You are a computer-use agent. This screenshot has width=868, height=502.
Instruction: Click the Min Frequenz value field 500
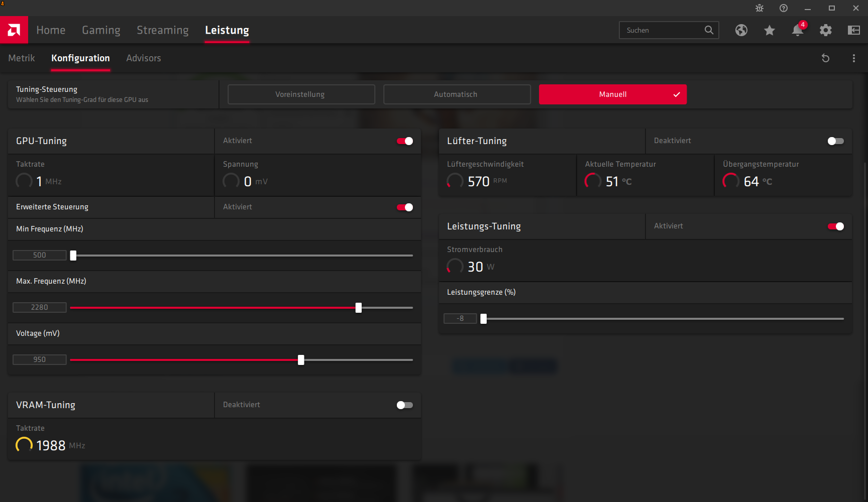click(40, 255)
